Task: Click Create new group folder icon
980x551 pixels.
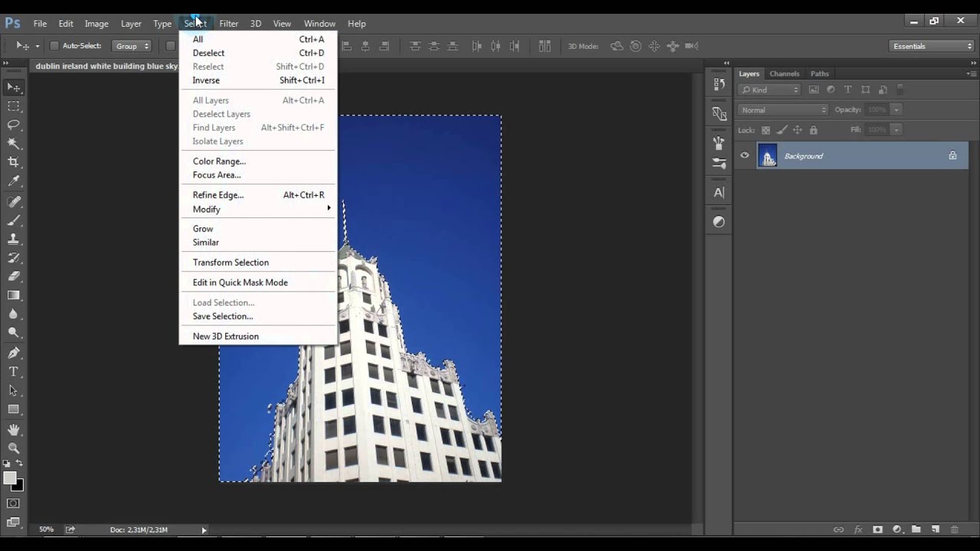Action: click(916, 530)
